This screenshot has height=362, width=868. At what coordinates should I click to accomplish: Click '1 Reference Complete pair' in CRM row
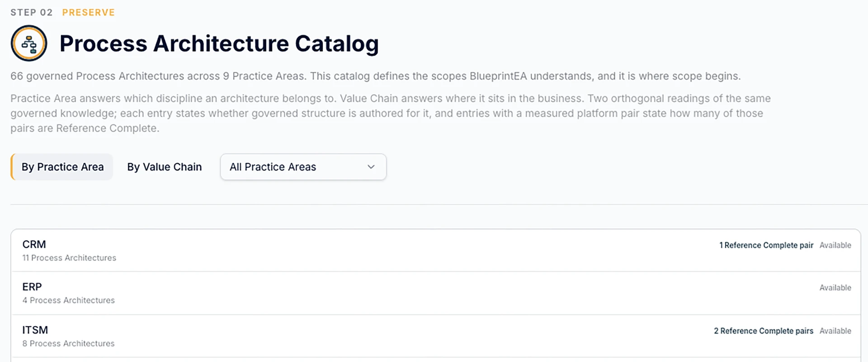[766, 245]
